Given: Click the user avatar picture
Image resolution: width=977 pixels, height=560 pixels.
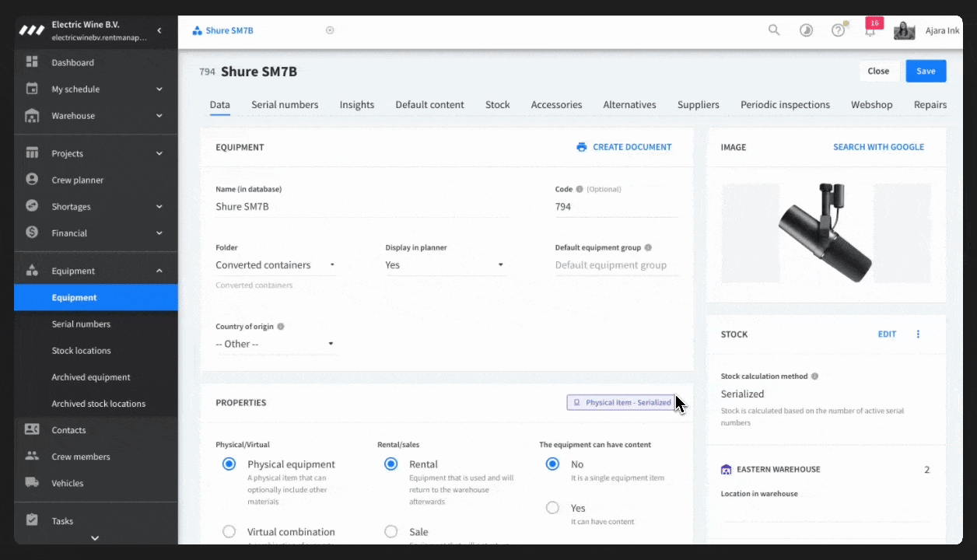Looking at the screenshot, I should [x=904, y=30].
